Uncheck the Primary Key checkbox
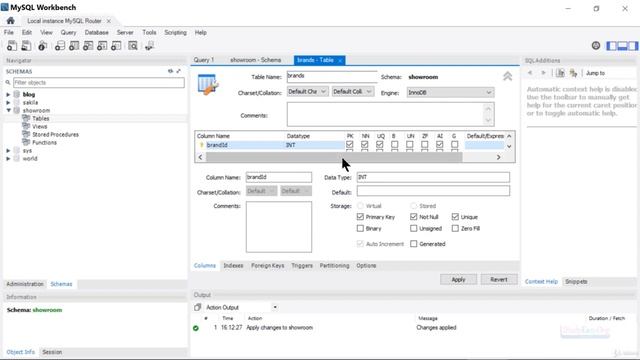 point(360,217)
